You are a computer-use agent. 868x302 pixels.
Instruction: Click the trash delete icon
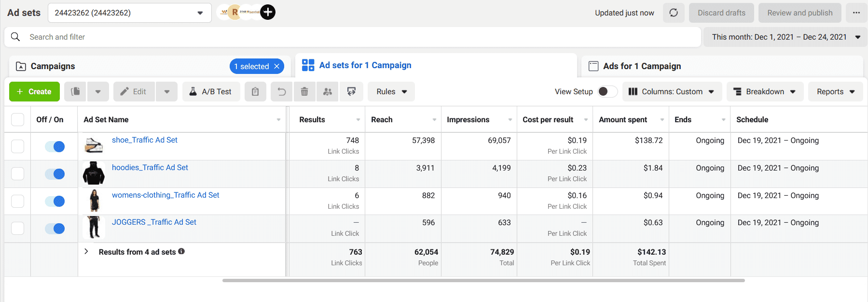[x=304, y=91]
